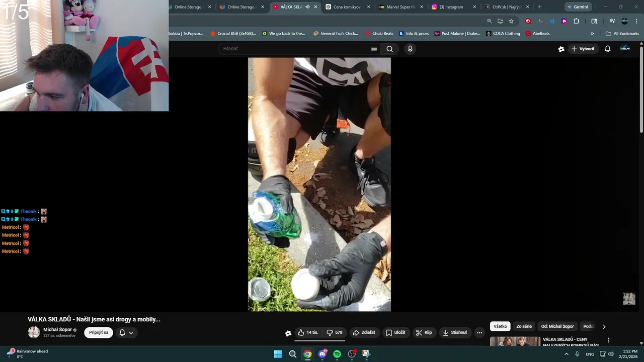This screenshot has width=644, height=362.
Task: Open the on-screen keyboard icon in search box
Action: click(374, 49)
